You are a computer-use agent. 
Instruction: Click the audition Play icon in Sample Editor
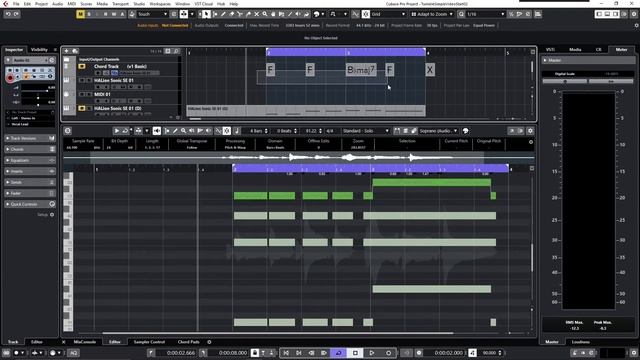tap(116, 131)
